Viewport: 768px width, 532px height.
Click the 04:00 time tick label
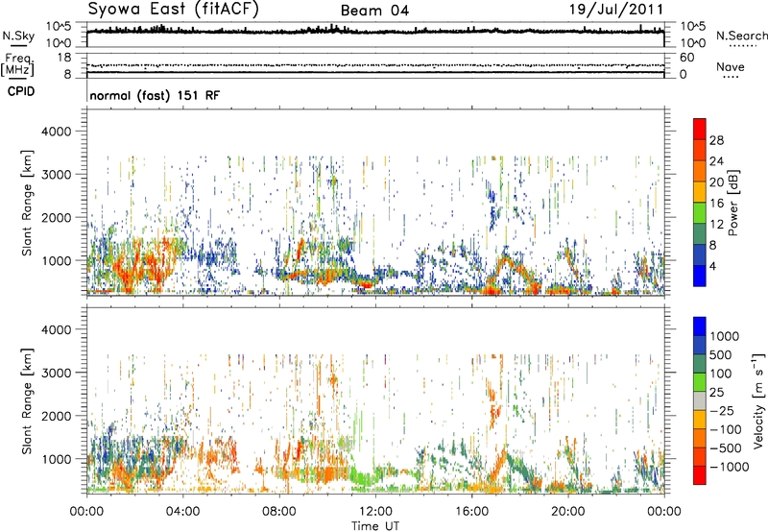pos(182,512)
